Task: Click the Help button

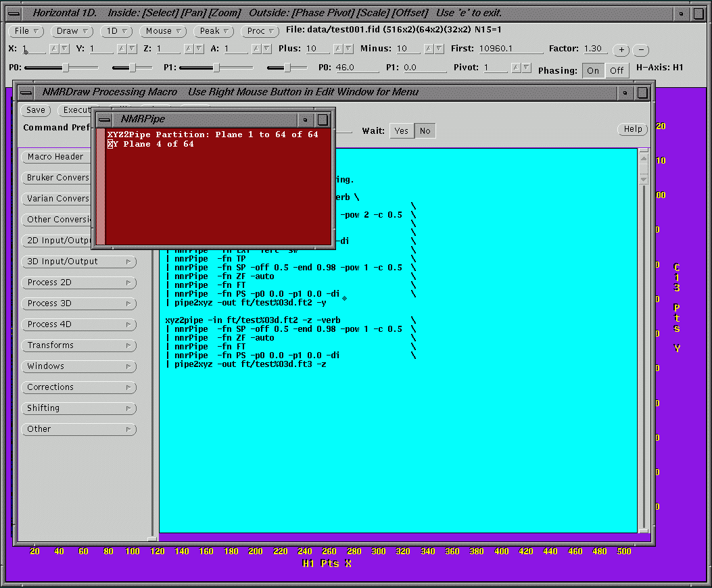Action: click(632, 129)
